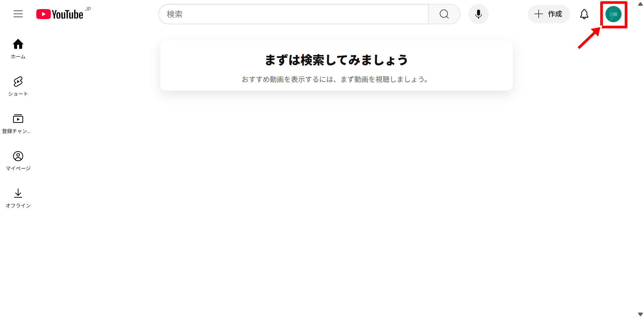Click the JP country code beside logo

tap(88, 9)
